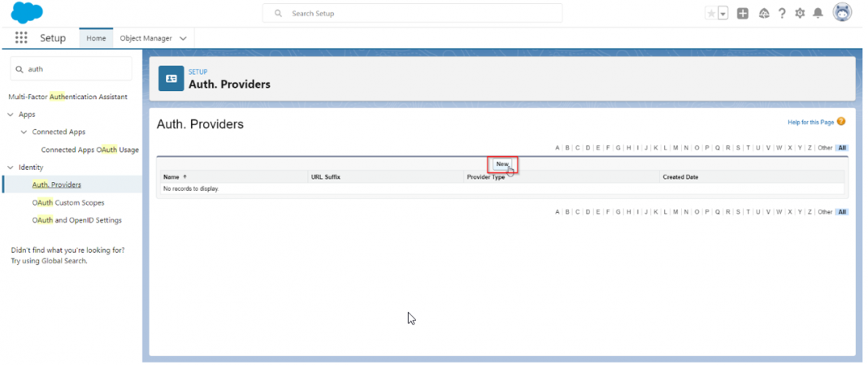
Task: Click the favorites star icon
Action: [x=711, y=13]
